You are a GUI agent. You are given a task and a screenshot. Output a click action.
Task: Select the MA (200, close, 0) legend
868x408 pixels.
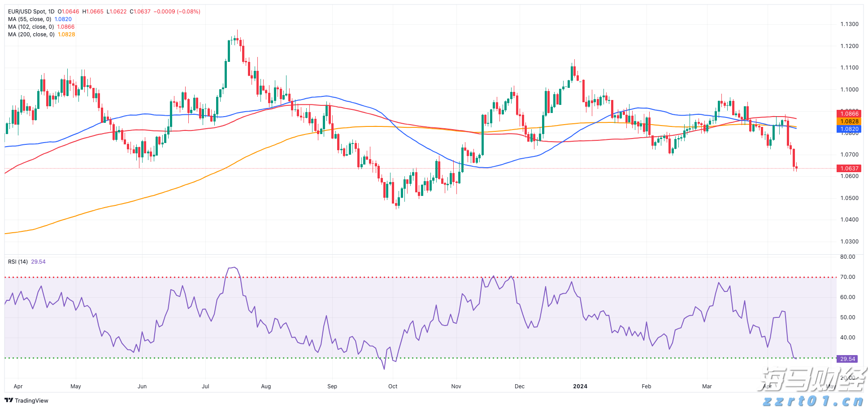pyautogui.click(x=31, y=35)
